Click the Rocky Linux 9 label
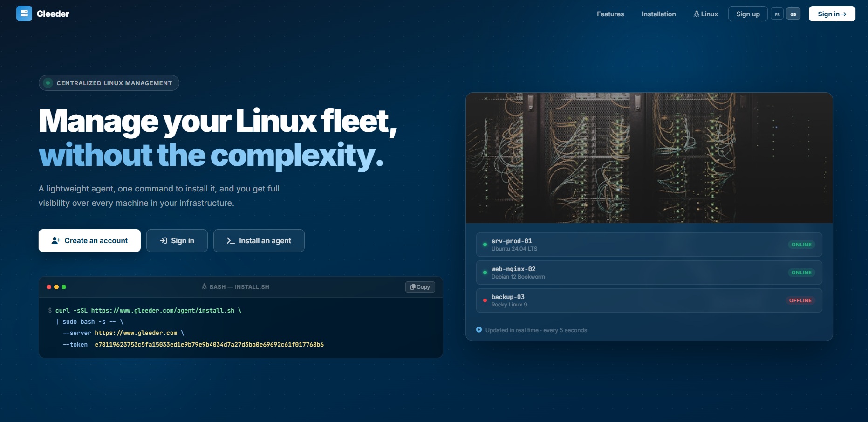 click(x=509, y=305)
